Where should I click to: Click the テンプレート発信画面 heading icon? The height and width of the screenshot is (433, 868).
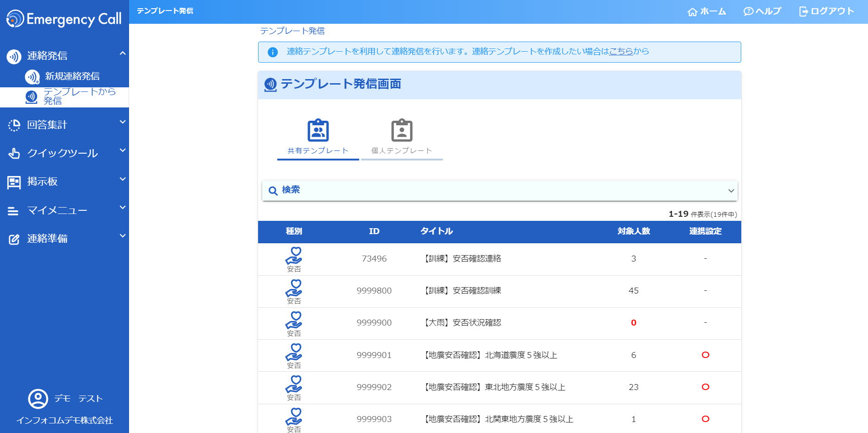tap(270, 85)
